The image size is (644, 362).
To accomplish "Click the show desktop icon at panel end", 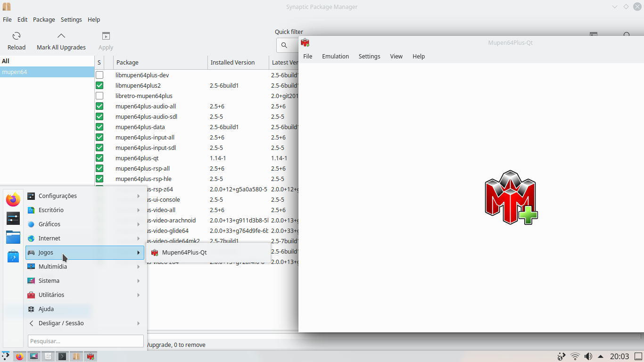I will 637,356.
